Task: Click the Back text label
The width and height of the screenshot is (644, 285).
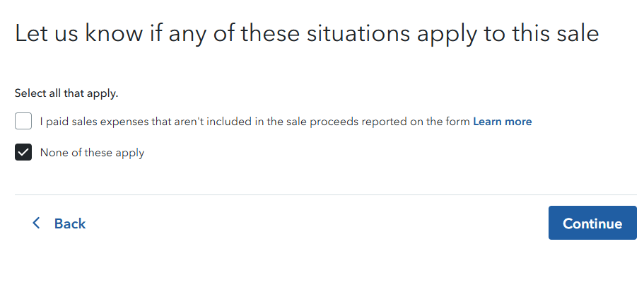Action: pyautogui.click(x=70, y=223)
